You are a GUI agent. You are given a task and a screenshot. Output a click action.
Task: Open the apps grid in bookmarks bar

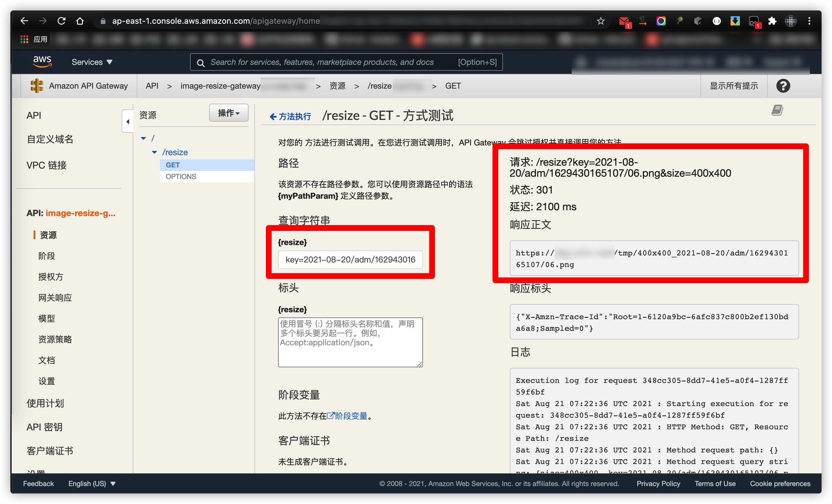point(24,39)
